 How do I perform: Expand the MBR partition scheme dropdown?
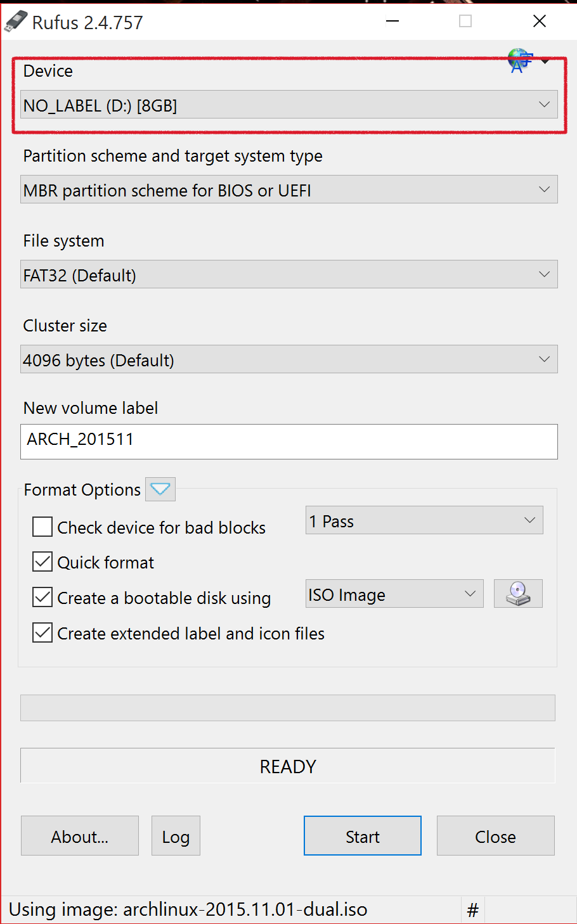289,189
